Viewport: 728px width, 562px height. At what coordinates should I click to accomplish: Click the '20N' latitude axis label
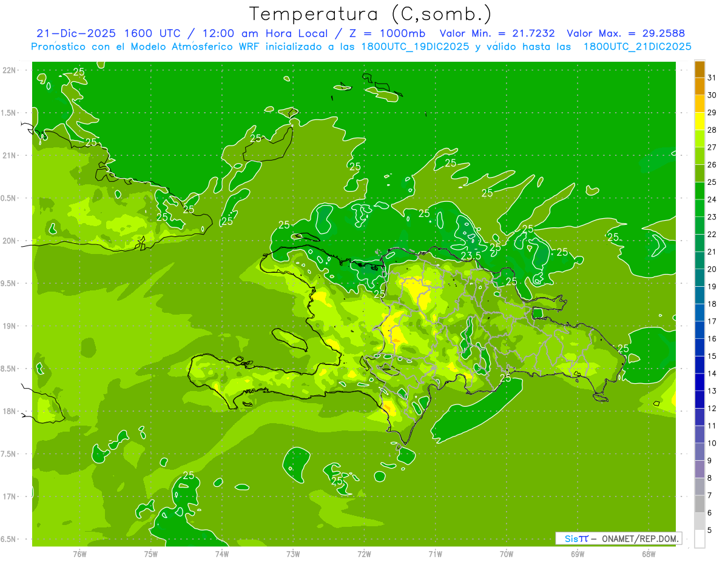point(10,241)
